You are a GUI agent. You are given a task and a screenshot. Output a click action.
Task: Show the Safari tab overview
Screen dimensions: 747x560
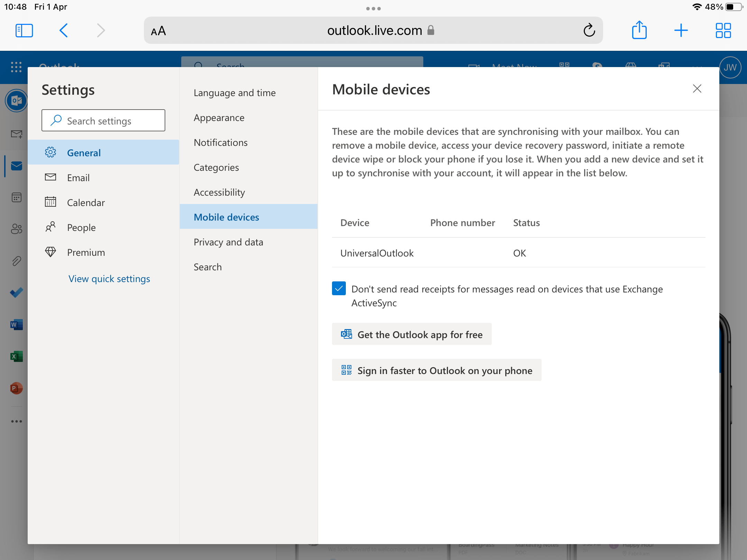723,30
